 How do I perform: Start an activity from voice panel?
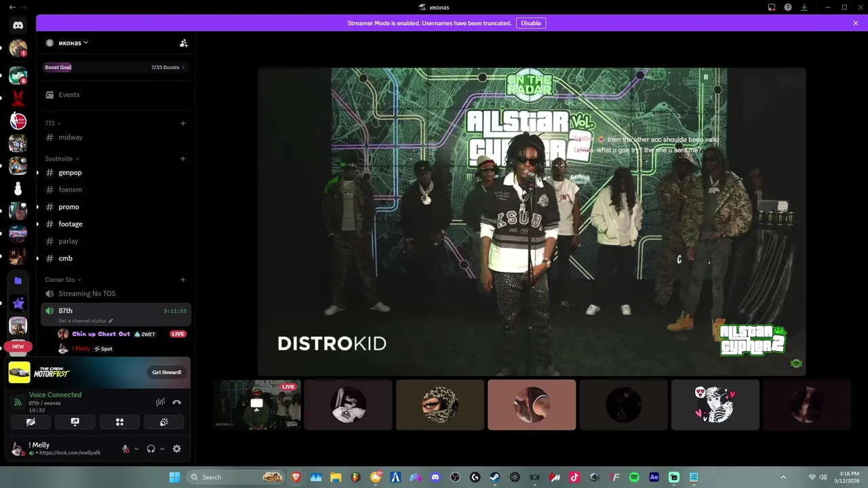click(119, 422)
